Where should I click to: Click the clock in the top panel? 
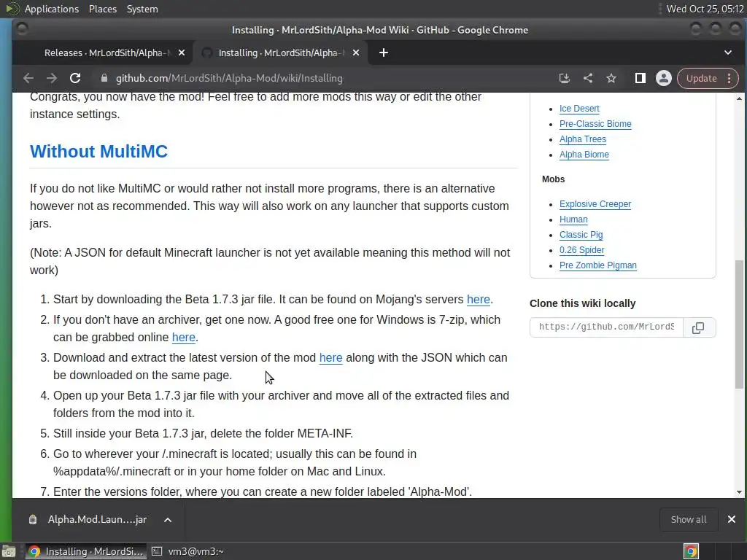pyautogui.click(x=705, y=9)
